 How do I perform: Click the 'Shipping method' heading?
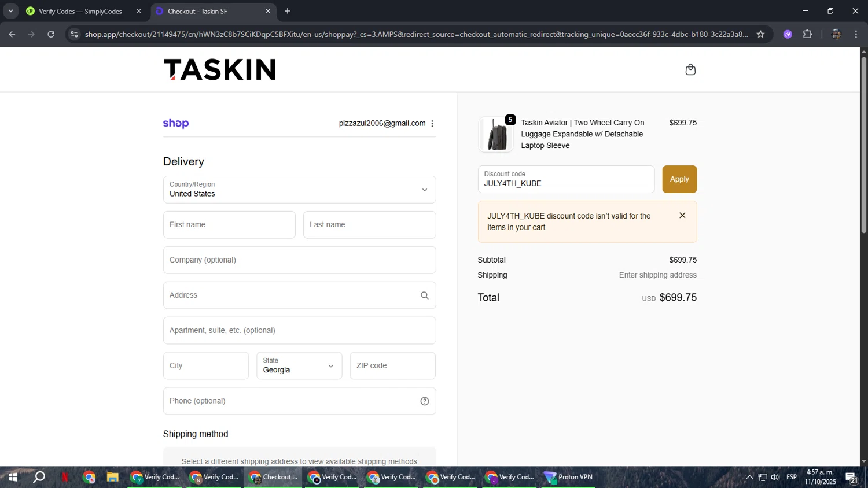click(196, 434)
